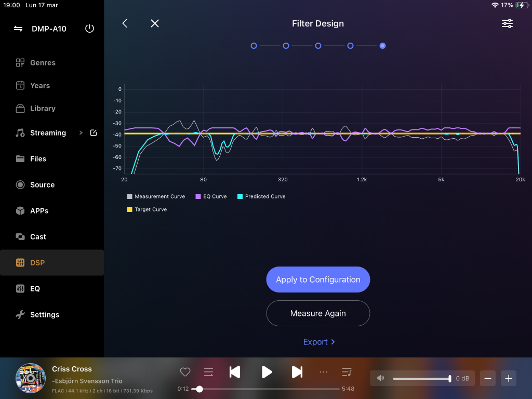532x399 pixels.
Task: Tap the Streaming edit pencil icon
Action: point(94,132)
